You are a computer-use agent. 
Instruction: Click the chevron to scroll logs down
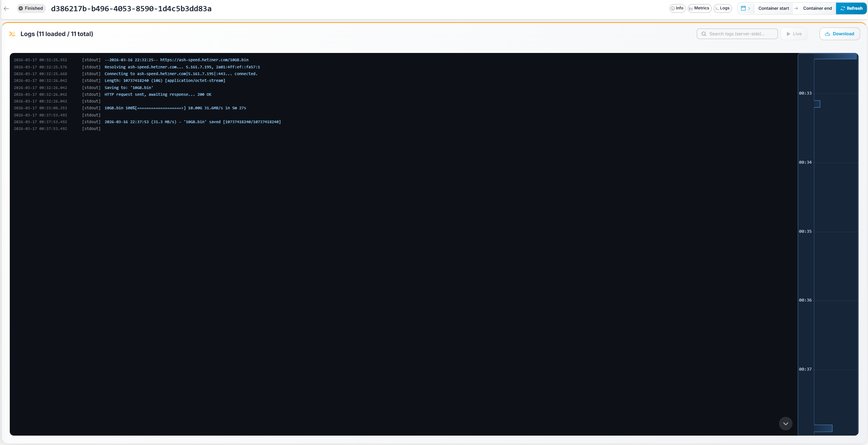click(785, 424)
